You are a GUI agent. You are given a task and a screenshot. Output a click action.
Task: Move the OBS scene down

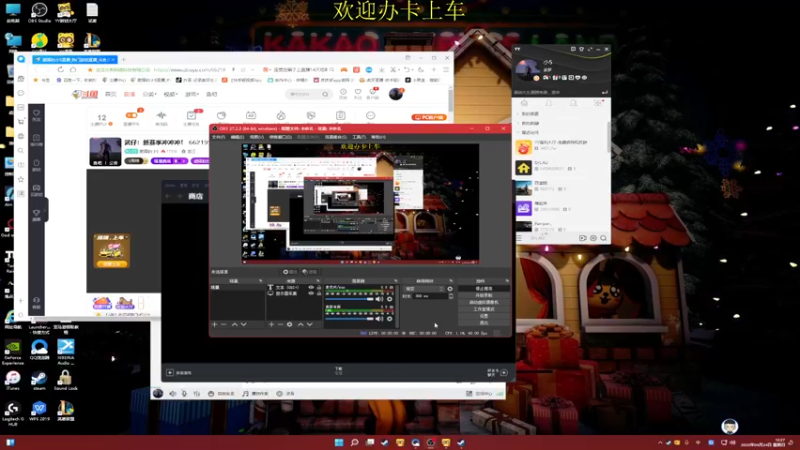click(244, 324)
